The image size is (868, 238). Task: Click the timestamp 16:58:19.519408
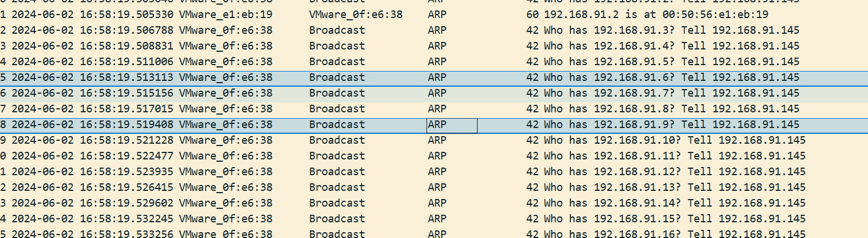[127, 125]
